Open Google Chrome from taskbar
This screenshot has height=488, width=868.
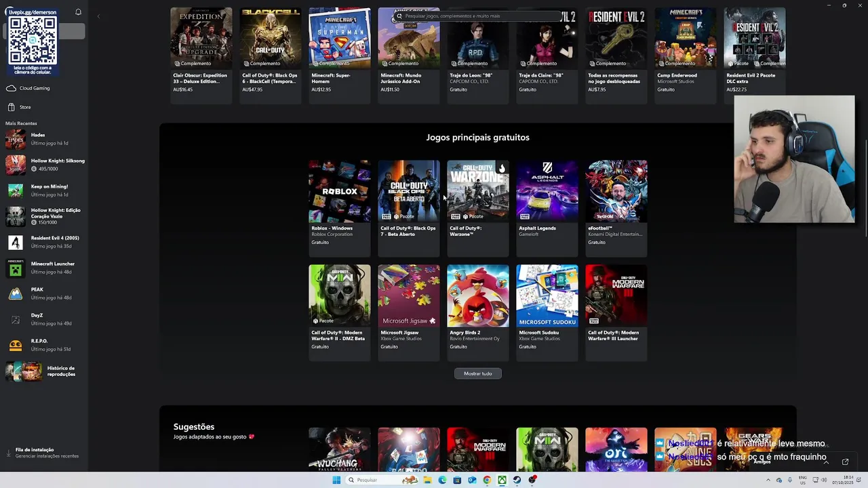coord(487,480)
